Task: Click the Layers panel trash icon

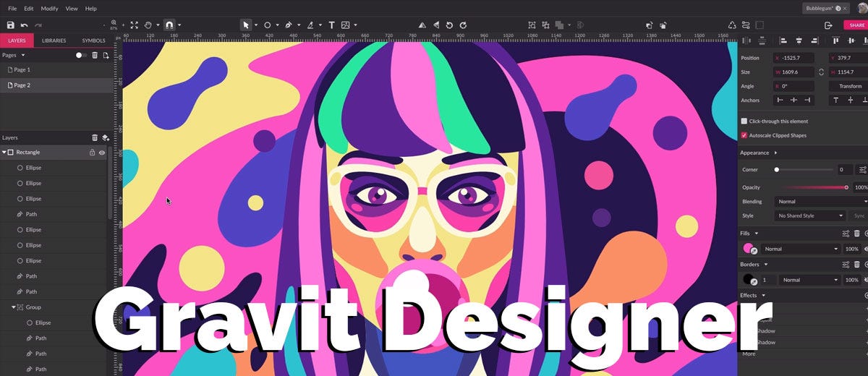Action: (x=95, y=137)
